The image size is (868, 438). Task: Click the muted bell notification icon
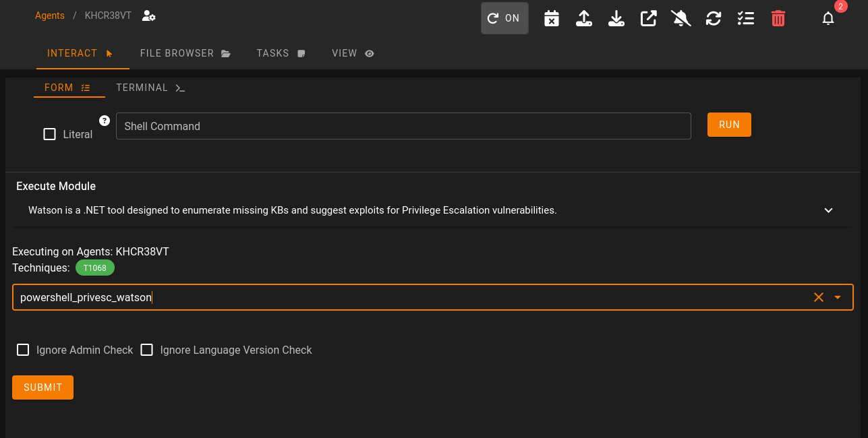point(681,18)
